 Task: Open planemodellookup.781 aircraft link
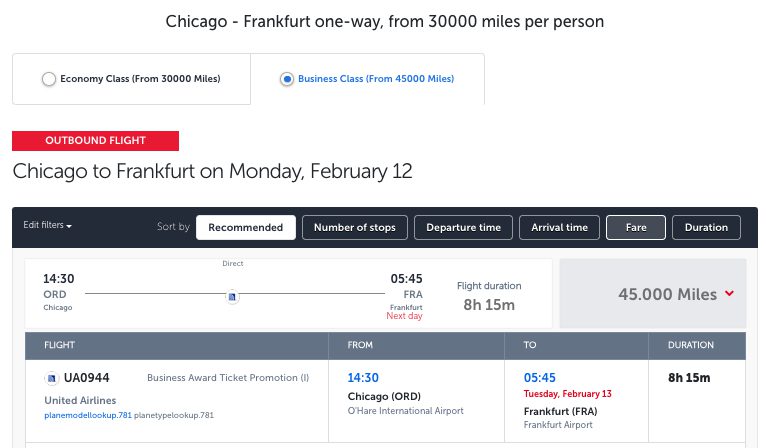point(88,415)
